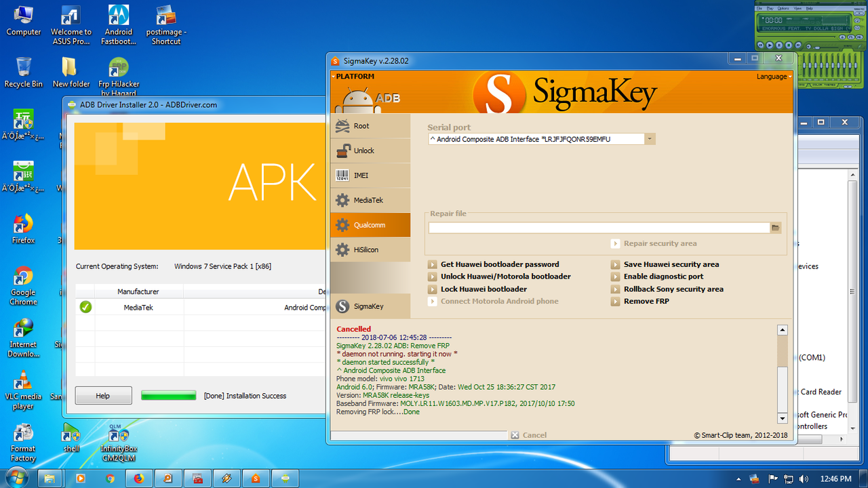Click the installation progress bar

(169, 395)
